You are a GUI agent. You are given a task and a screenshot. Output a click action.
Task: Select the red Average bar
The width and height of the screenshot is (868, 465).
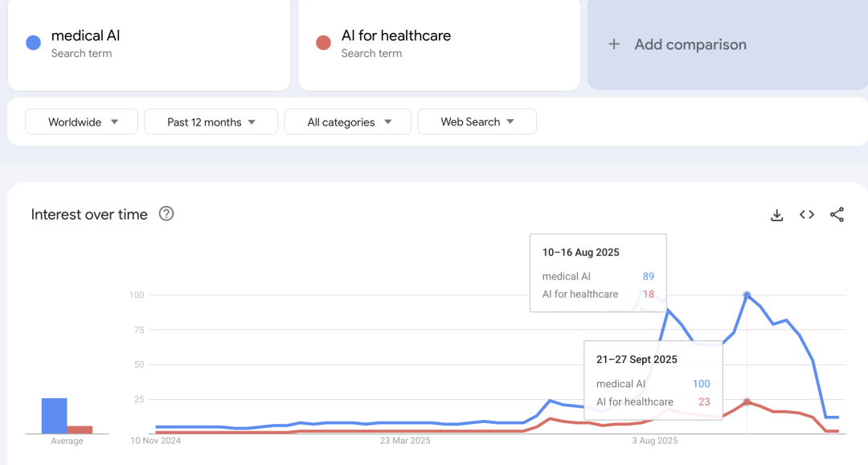click(x=80, y=430)
